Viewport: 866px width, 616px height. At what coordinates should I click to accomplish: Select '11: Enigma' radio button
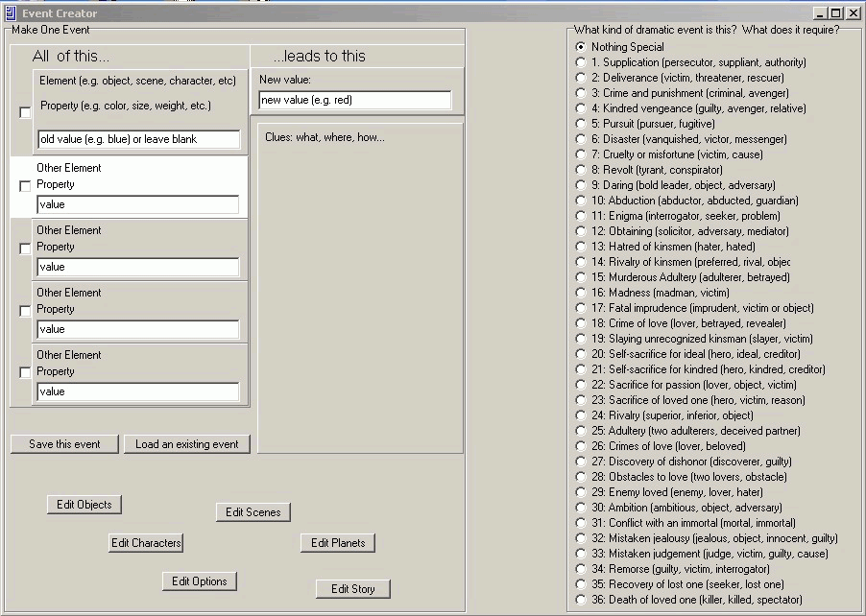(x=580, y=216)
